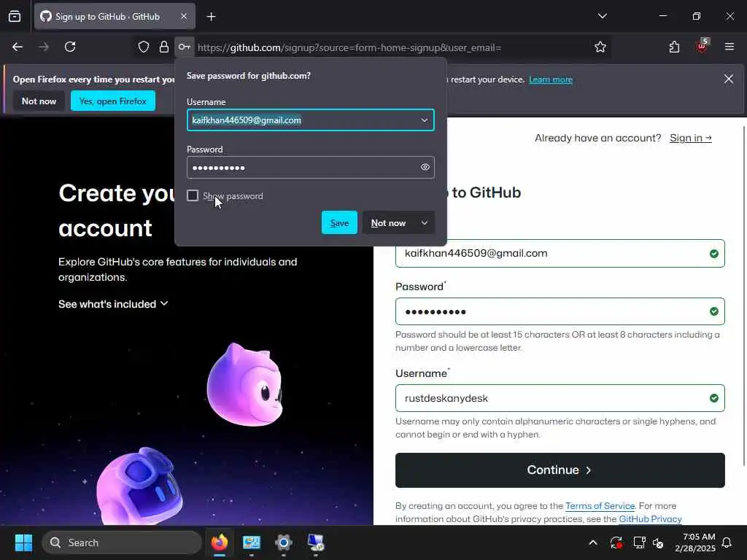
Task: Click Yes, open Firefox button
Action: click(113, 101)
